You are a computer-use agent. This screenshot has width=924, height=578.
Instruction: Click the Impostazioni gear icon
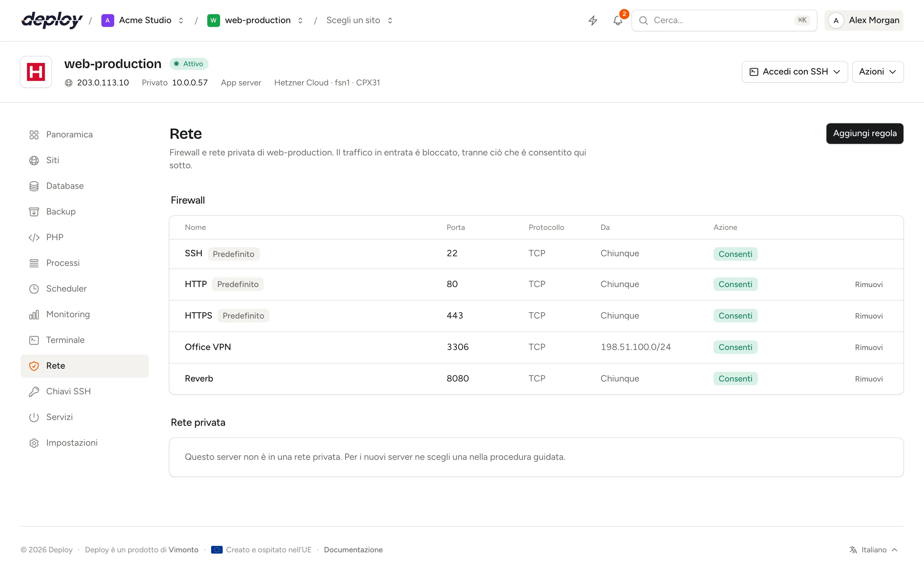pyautogui.click(x=34, y=443)
